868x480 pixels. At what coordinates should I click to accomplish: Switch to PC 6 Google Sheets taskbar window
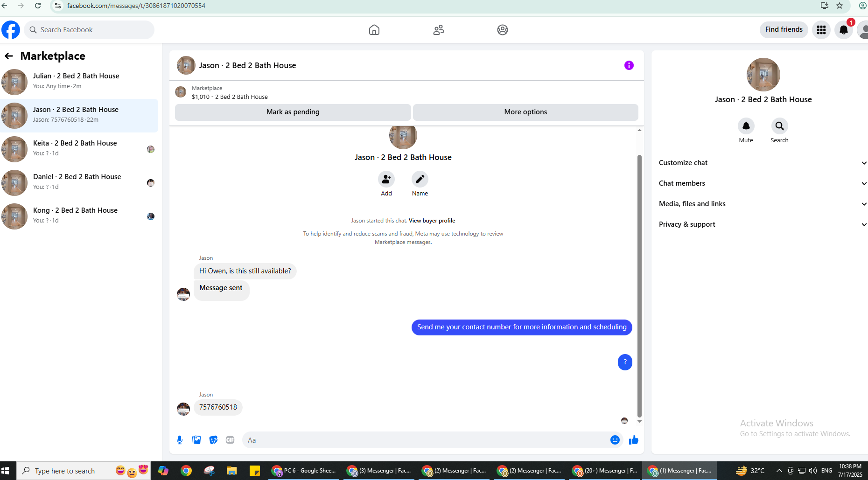tap(304, 471)
